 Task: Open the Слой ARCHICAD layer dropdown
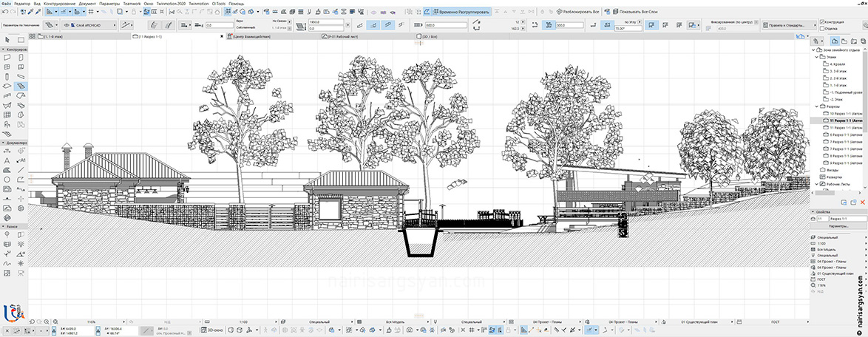coord(89,25)
